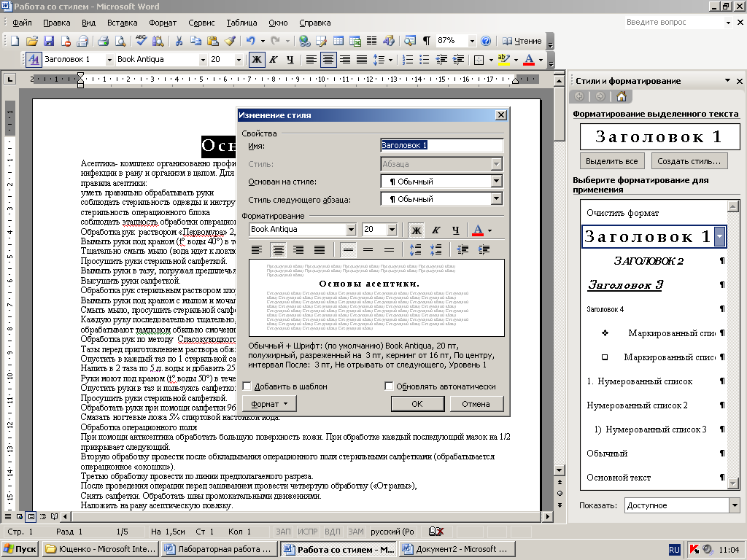Screen dimensions: 747x560
Task: Open style dropdown showing Заголовок 1 toolbar
Action: (x=109, y=60)
